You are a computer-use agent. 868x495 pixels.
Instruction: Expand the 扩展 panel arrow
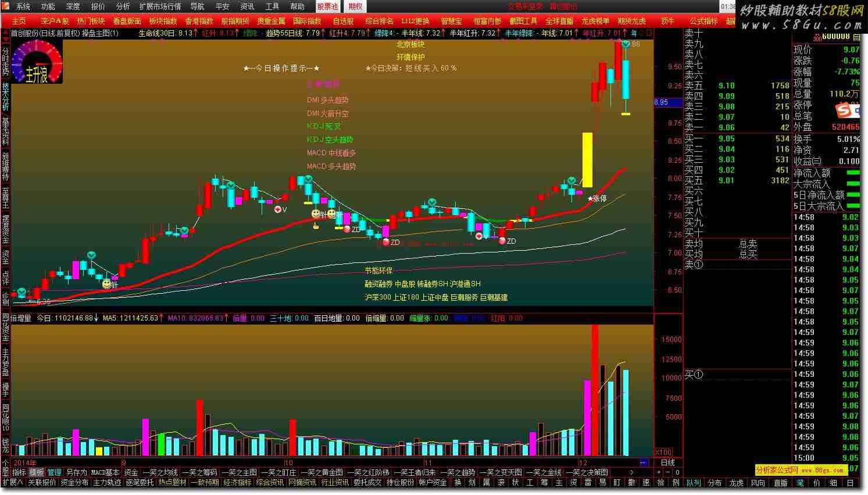pyautogui.click(x=13, y=482)
